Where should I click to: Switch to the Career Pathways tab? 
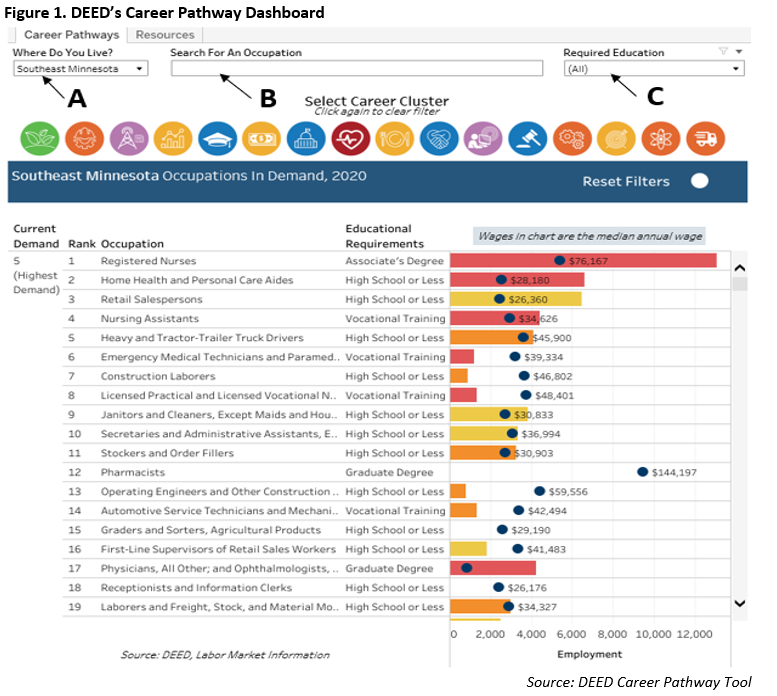click(x=72, y=35)
